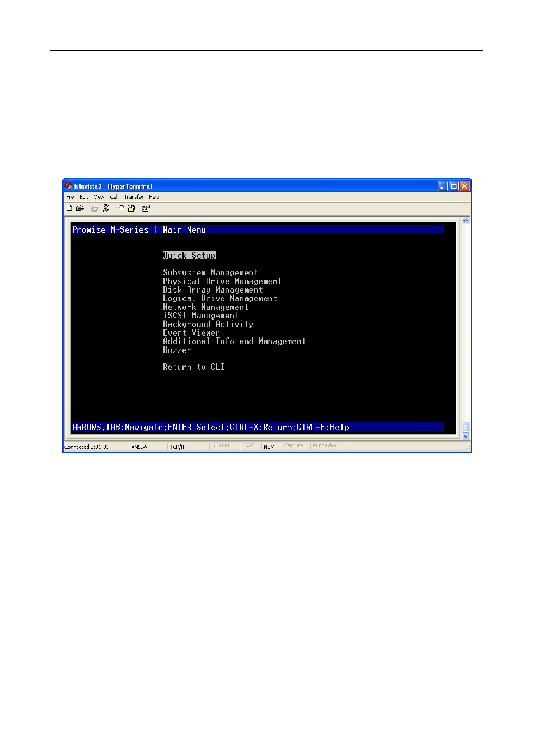The height and width of the screenshot is (756, 534).
Task: Click the Receive file toolbar icon
Action: point(132,208)
